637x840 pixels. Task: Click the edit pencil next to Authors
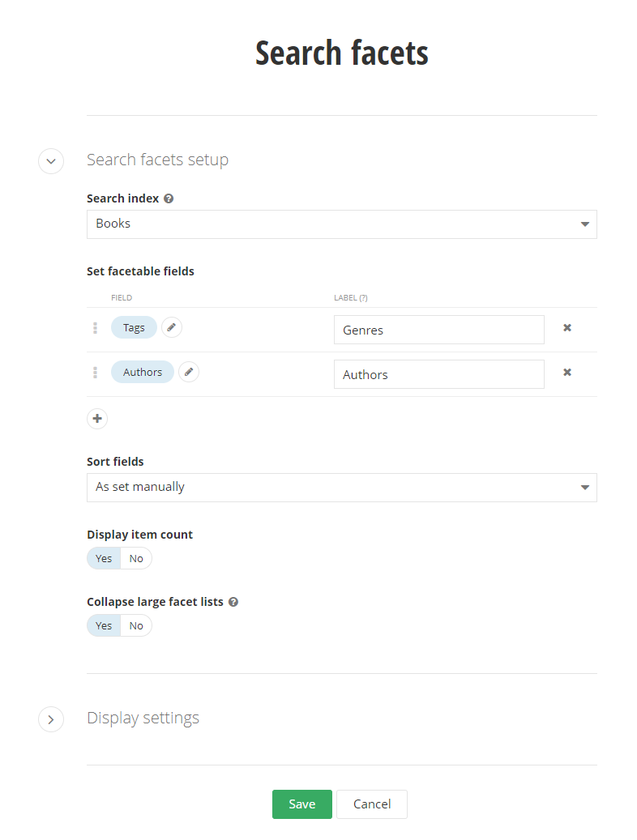[189, 372]
